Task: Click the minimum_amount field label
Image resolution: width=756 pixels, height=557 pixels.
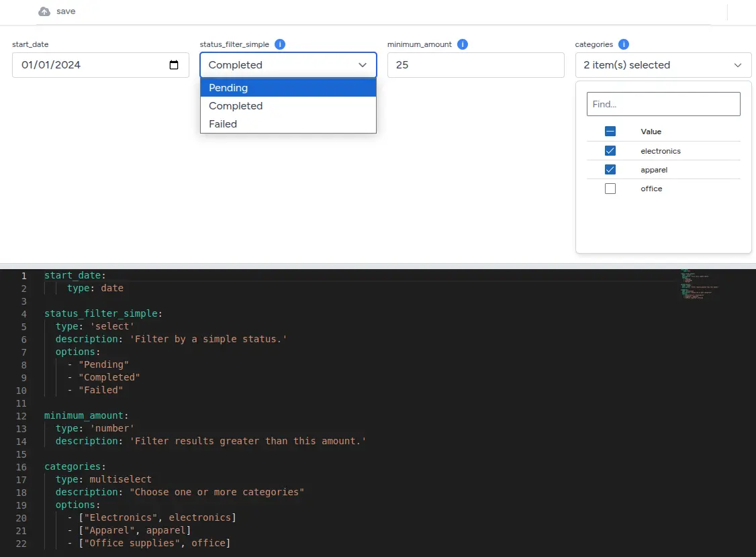Action: click(x=420, y=44)
